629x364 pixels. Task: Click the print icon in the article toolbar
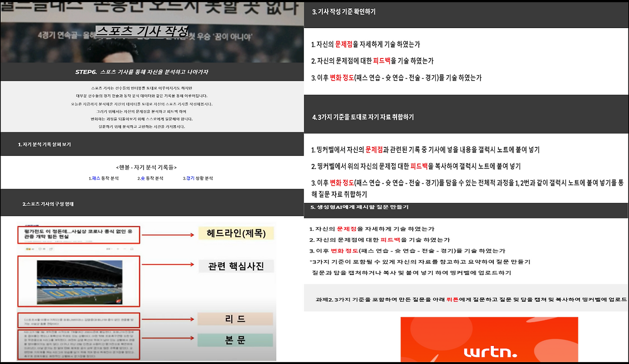[x=131, y=248]
